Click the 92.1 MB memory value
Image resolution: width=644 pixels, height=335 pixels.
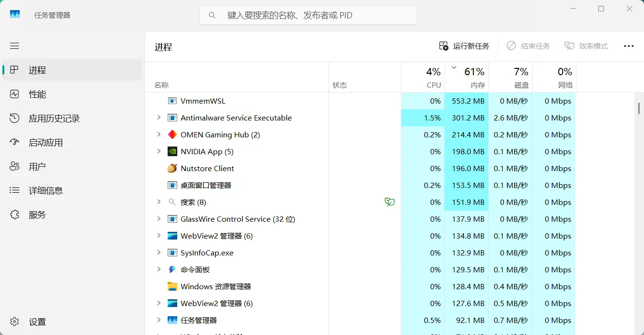[470, 320]
